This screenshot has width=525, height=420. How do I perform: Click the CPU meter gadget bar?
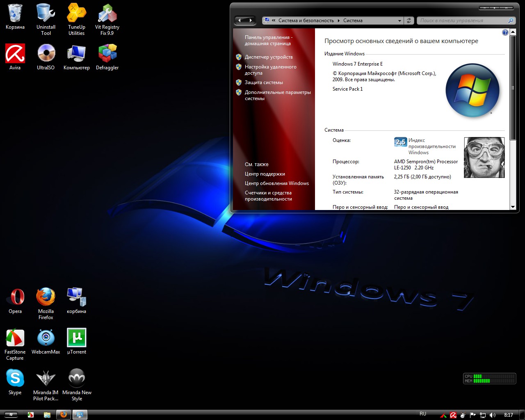pyautogui.click(x=494, y=376)
